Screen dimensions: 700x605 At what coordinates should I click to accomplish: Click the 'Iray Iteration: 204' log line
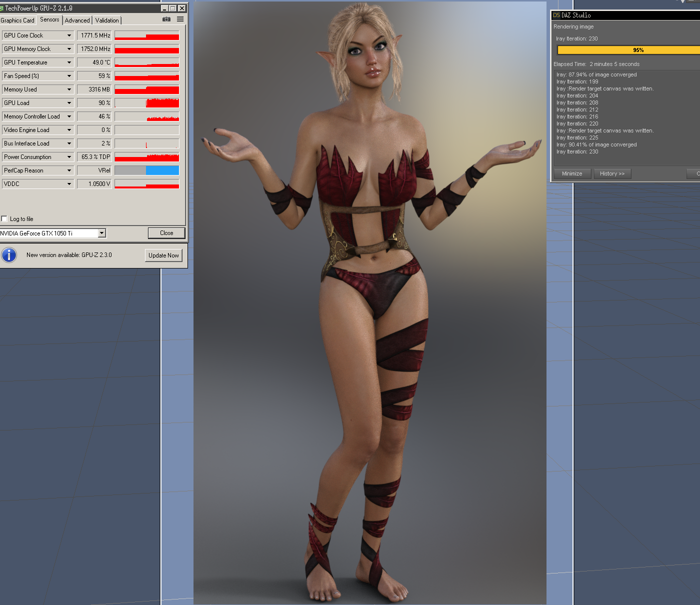tap(577, 96)
